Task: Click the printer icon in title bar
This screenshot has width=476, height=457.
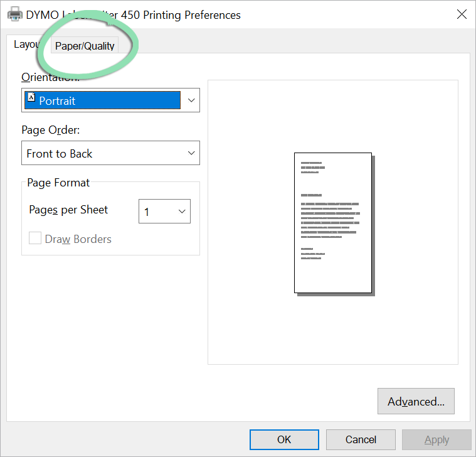Action: (x=14, y=14)
